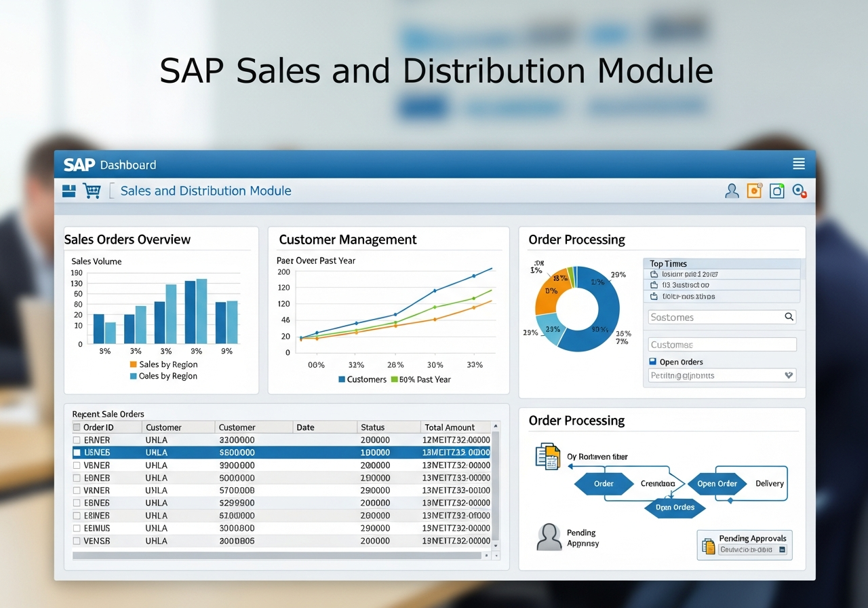Click the orange notification icon in the toolbar
The height and width of the screenshot is (608, 868).
(754, 191)
